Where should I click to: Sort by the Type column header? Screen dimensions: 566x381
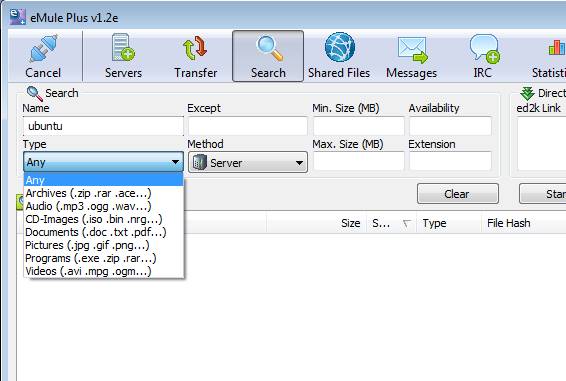tap(449, 223)
